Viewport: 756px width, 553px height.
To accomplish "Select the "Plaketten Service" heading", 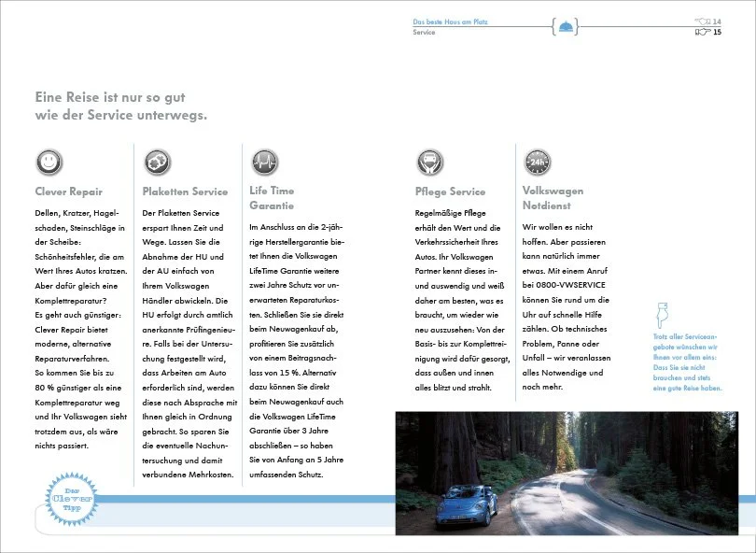I will coord(185,191).
